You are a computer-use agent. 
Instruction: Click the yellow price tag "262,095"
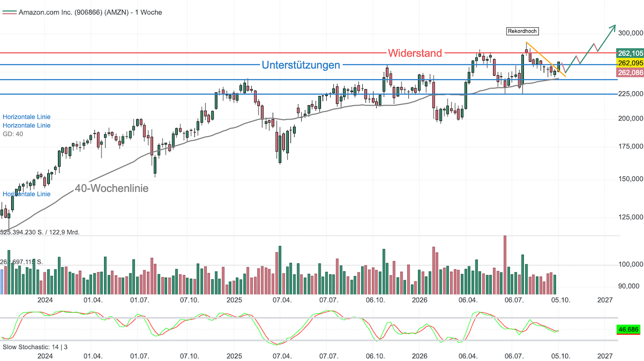tap(631, 63)
